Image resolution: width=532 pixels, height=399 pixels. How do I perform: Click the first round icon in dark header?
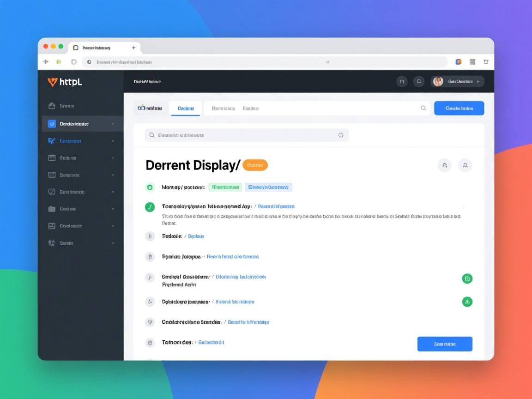402,82
